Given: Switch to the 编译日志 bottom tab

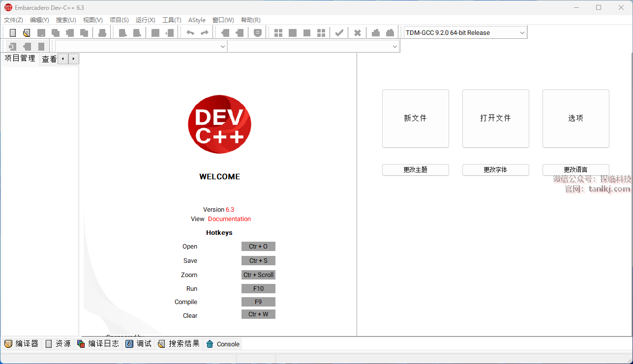Looking at the screenshot, I should tap(98, 344).
